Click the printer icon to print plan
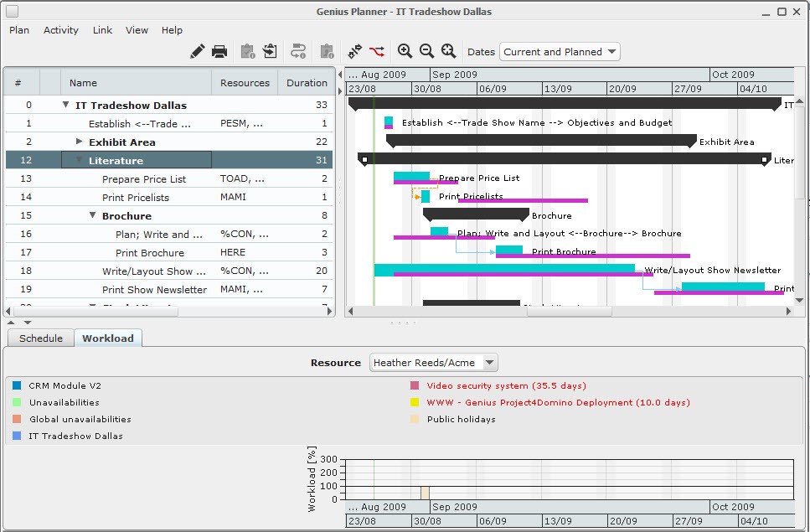810x532 pixels. pyautogui.click(x=219, y=52)
